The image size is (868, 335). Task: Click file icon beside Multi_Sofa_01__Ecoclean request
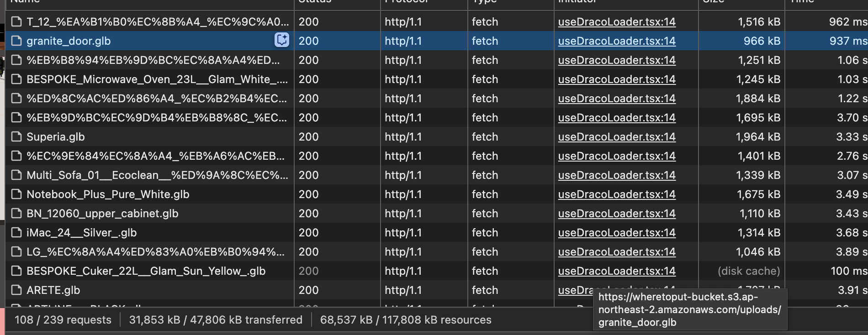coord(16,175)
